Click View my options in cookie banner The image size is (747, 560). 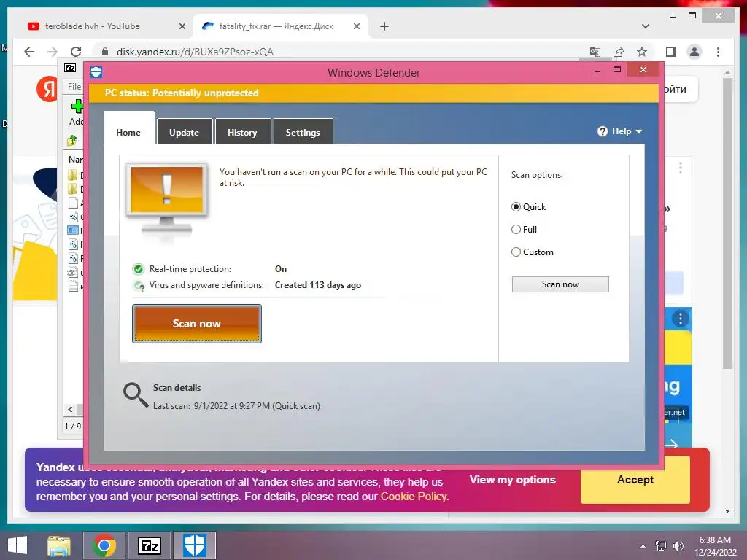tap(513, 480)
